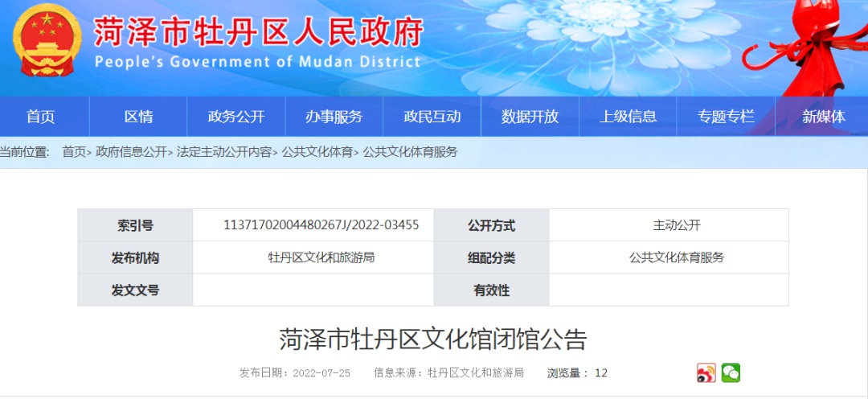Click the national emblem logo
The height and width of the screenshot is (399, 868).
[47, 40]
